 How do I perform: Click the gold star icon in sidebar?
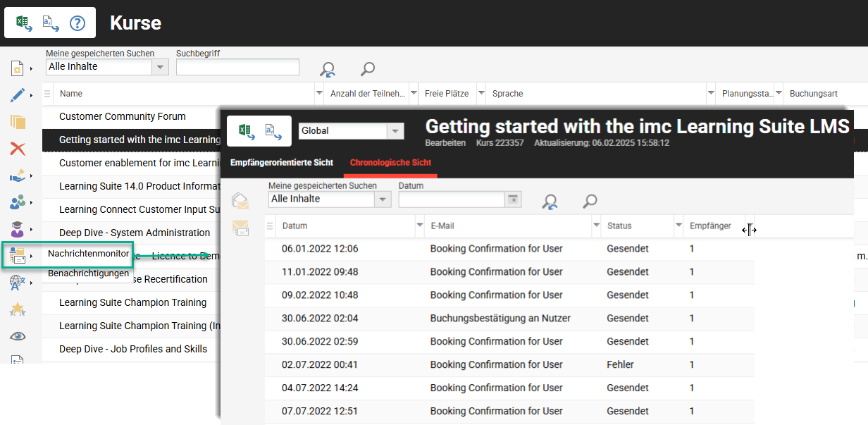coord(18,309)
